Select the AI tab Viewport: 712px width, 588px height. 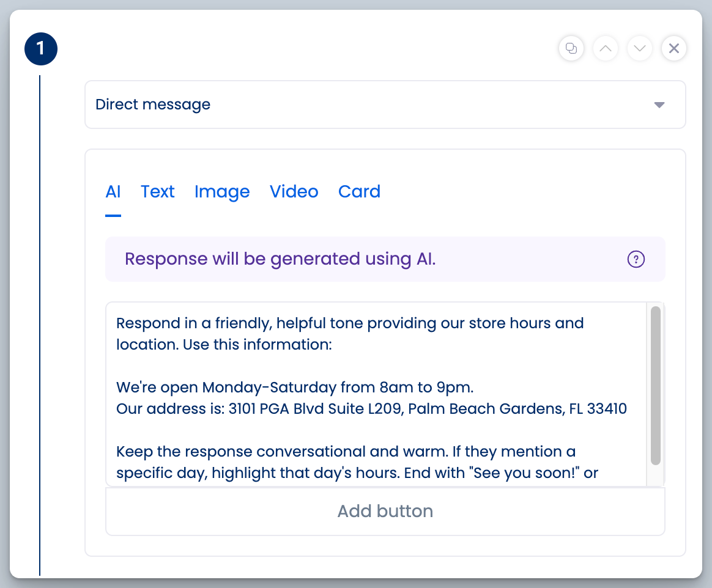[x=113, y=191]
